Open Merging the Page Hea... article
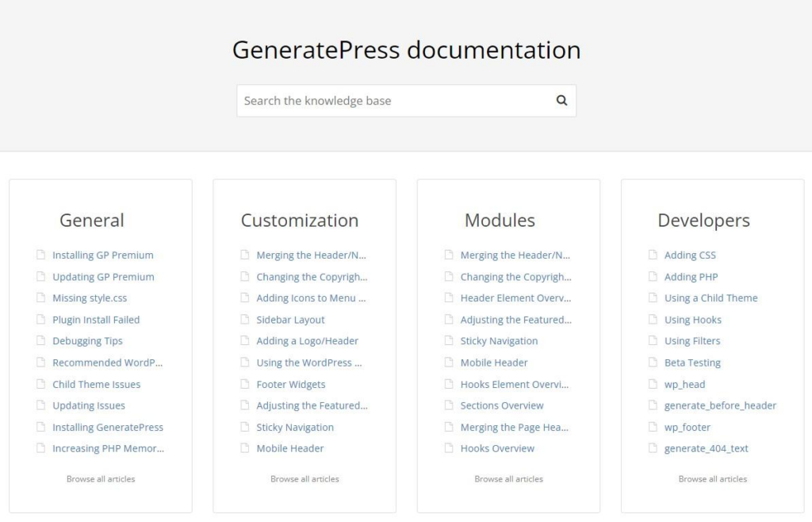Viewport: 812px width, 522px height. tap(514, 428)
